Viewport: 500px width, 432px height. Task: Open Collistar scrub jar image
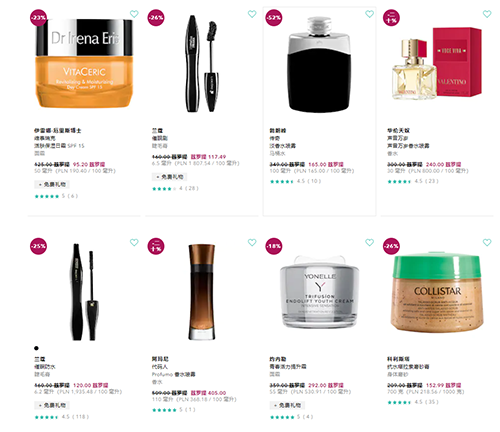tap(437, 293)
